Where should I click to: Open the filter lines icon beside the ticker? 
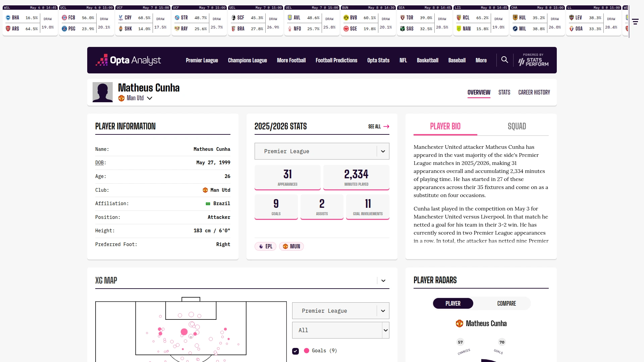coord(635,22)
